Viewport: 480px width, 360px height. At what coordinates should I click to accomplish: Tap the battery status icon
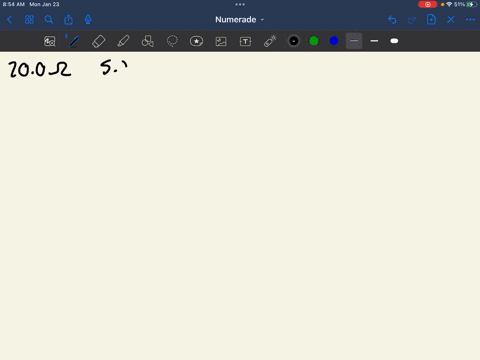point(471,4)
